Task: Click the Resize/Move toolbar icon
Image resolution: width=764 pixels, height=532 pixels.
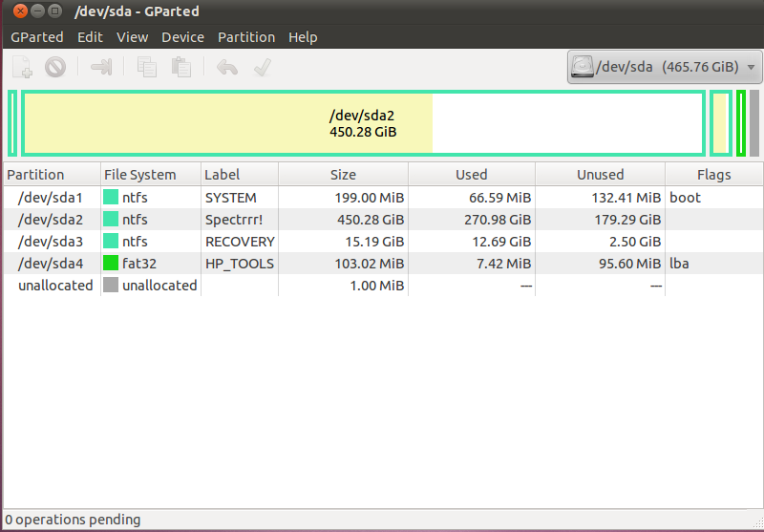Action: click(101, 67)
